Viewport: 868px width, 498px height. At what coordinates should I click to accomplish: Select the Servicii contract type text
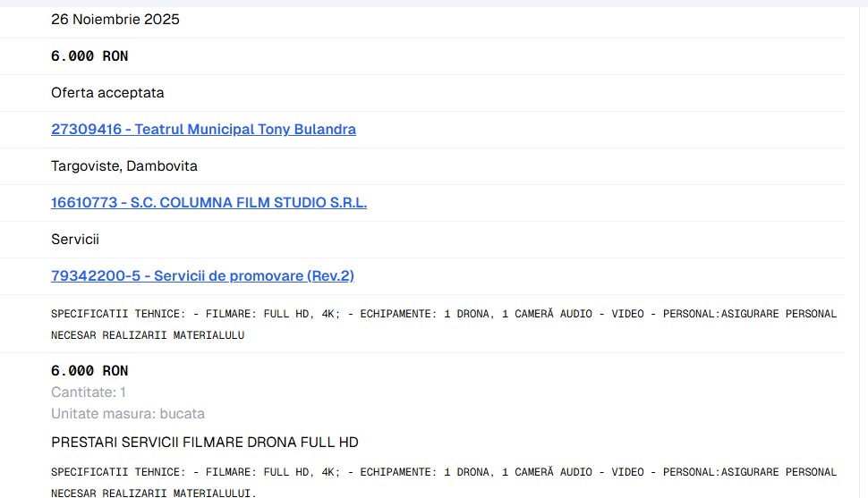click(x=75, y=240)
